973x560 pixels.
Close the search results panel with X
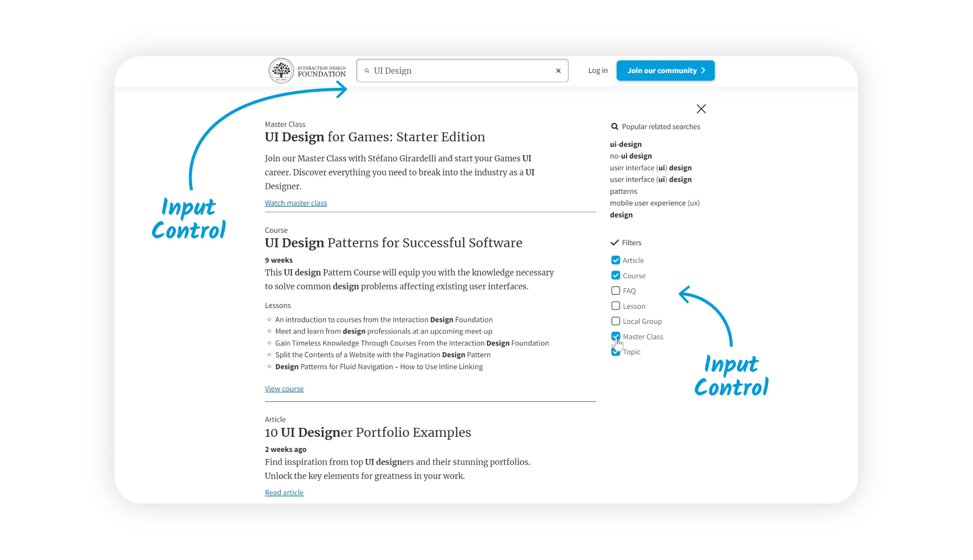pyautogui.click(x=701, y=109)
